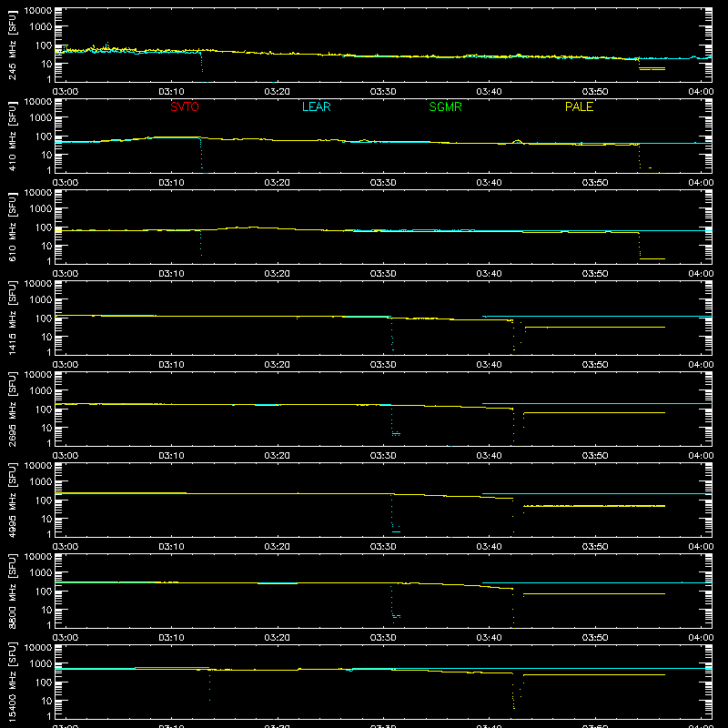The height and width of the screenshot is (728, 728).
Task: Select the 8800 MHz [SFU] axis title
Action: pyautogui.click(x=12, y=591)
